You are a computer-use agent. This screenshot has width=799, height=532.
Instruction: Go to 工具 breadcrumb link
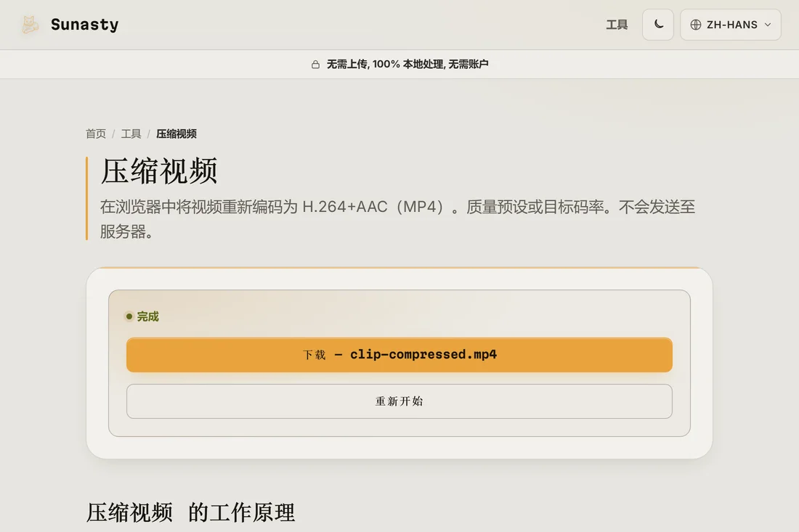131,134
